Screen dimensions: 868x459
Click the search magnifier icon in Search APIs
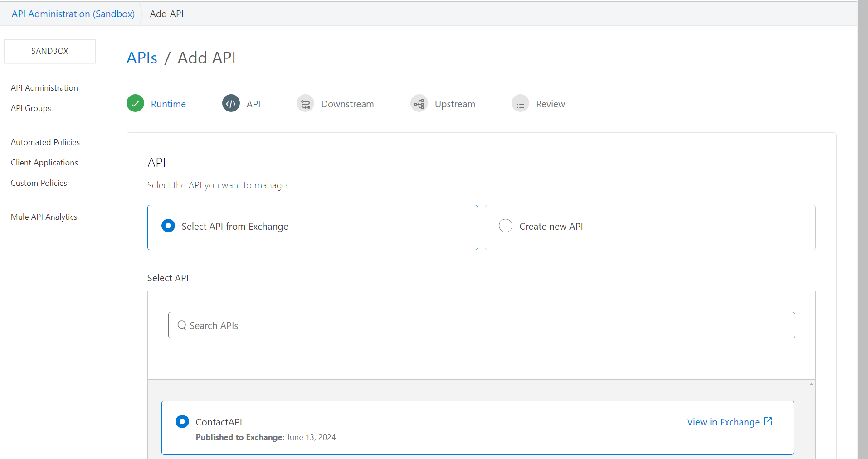tap(182, 325)
